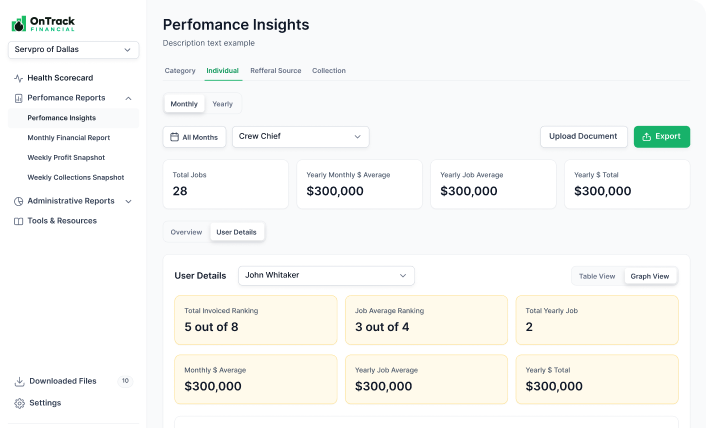This screenshot has height=428, width=706.
Task: Click the green Export button
Action: [661, 136]
